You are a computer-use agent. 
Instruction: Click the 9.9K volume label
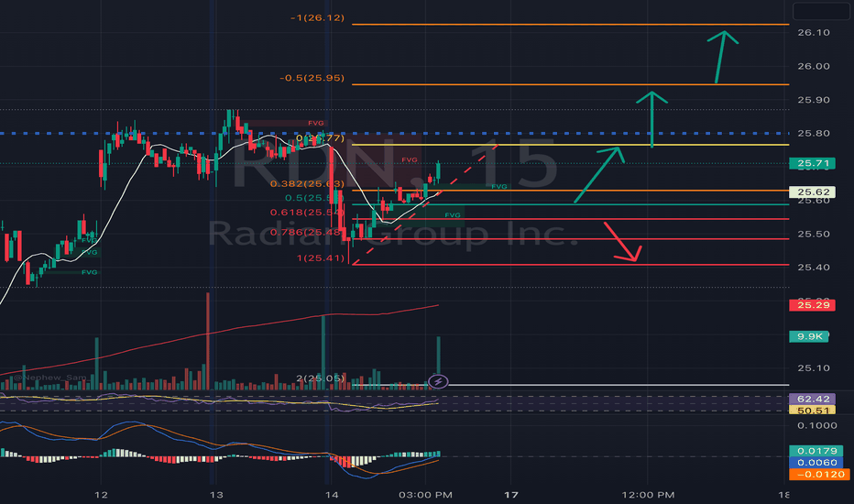[x=809, y=336]
